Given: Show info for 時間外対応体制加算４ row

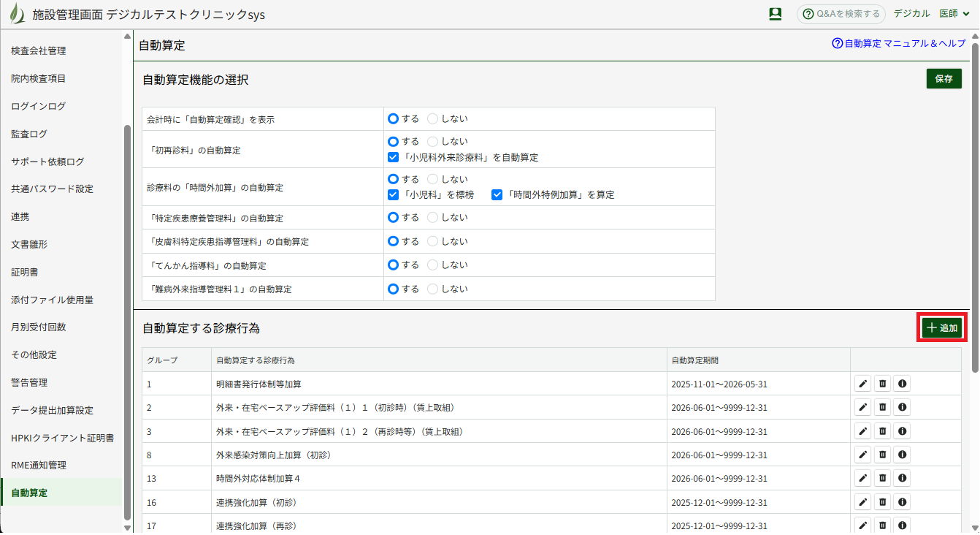Looking at the screenshot, I should [903, 478].
